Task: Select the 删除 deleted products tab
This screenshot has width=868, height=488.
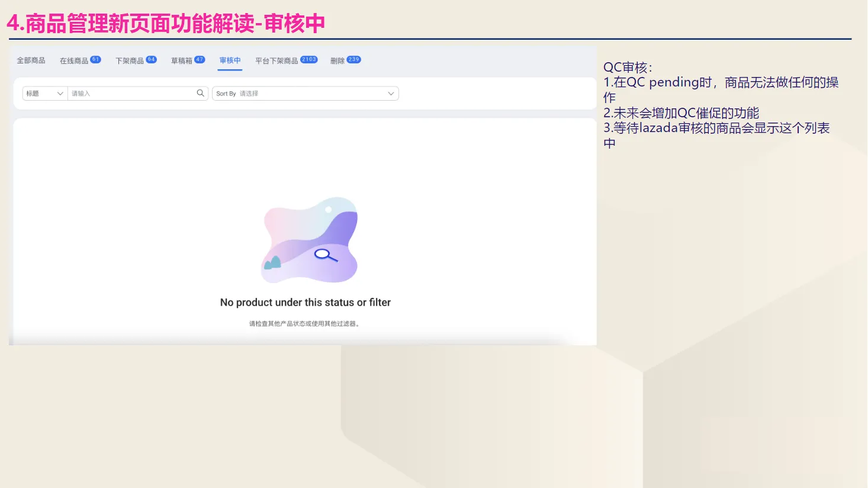Action: (339, 60)
